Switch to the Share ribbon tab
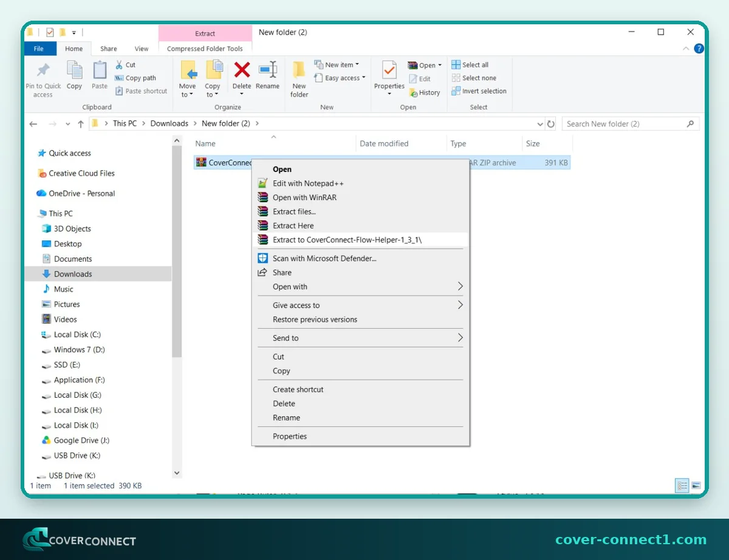 (109, 49)
